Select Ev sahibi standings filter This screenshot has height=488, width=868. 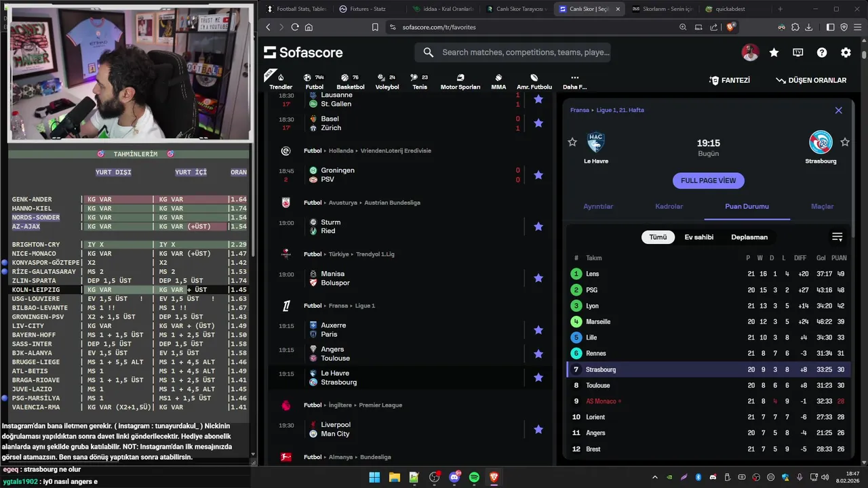698,237
